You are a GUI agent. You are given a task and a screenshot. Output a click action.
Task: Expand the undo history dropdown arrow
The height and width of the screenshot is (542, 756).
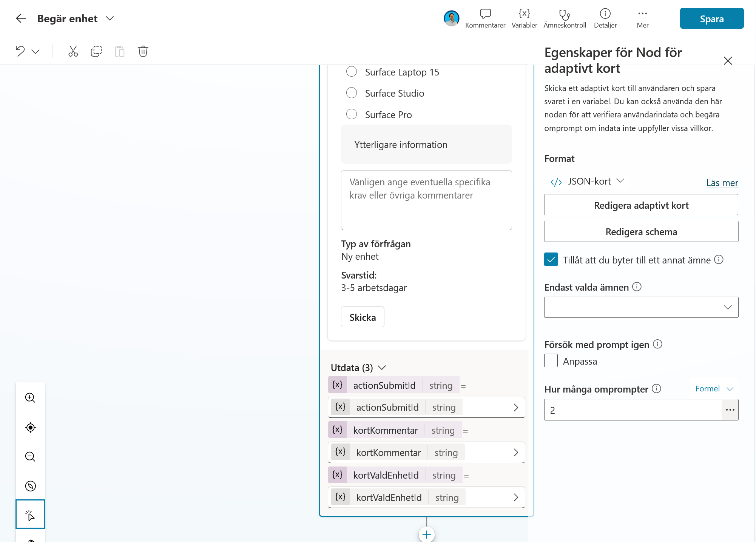35,51
